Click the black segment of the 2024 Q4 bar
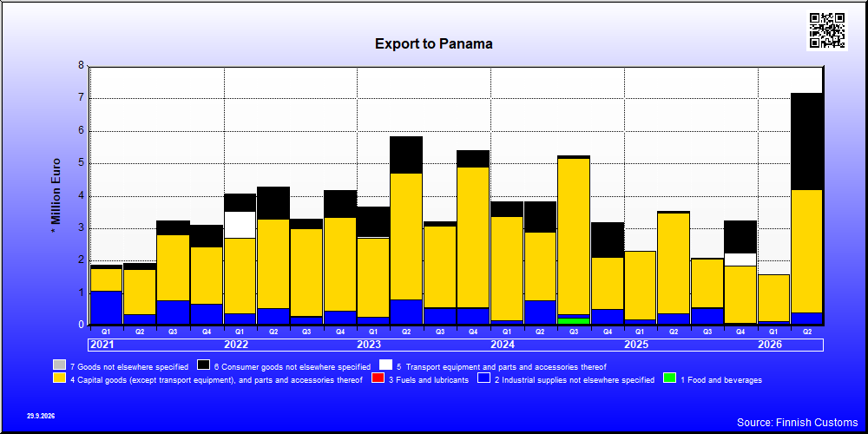Screen dimensions: 868x434 [607, 240]
